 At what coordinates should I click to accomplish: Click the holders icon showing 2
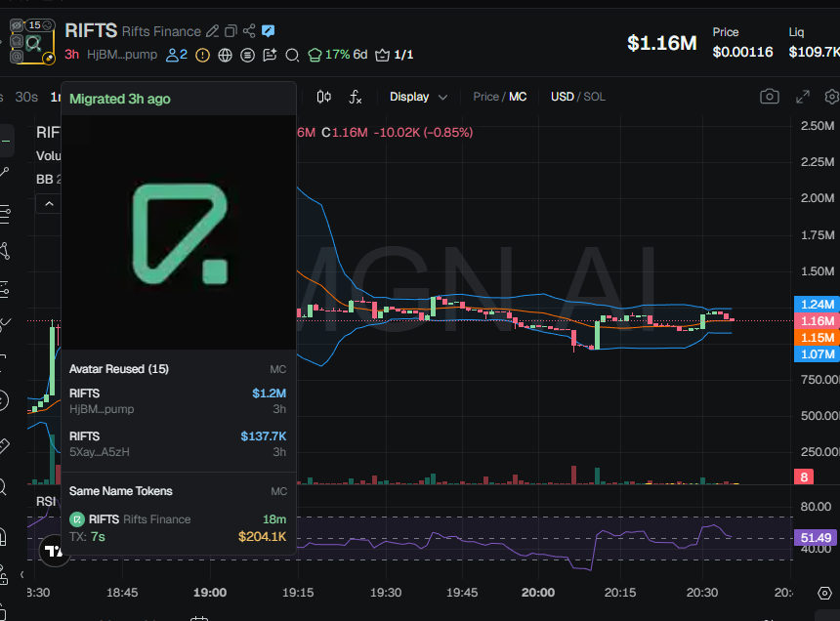(176, 55)
